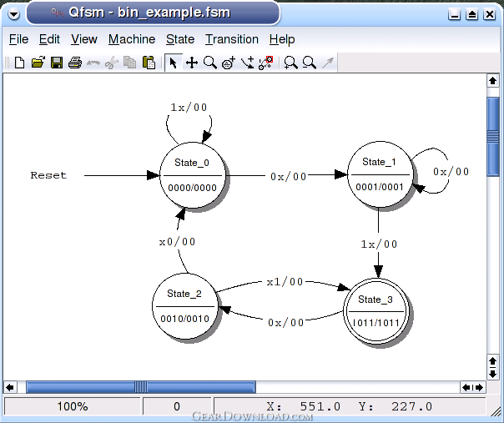Maximize the Qfsm window
This screenshot has height=423, width=504.
click(x=471, y=14)
